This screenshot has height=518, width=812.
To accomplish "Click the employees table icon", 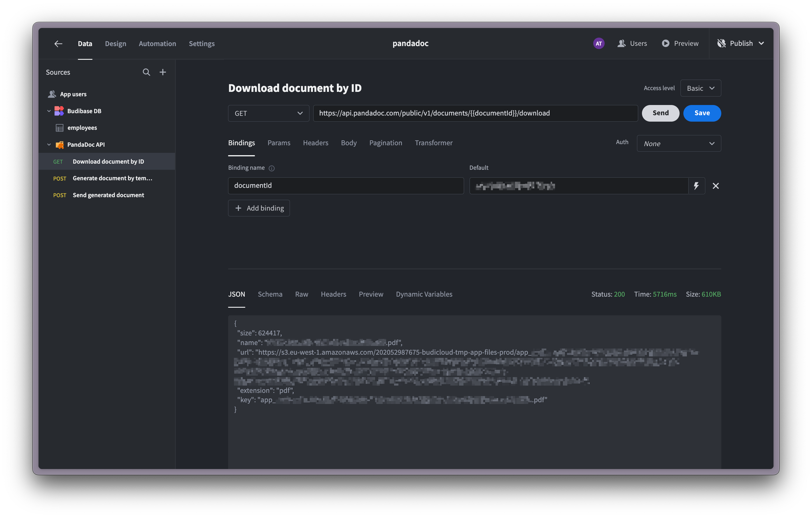I will point(59,128).
